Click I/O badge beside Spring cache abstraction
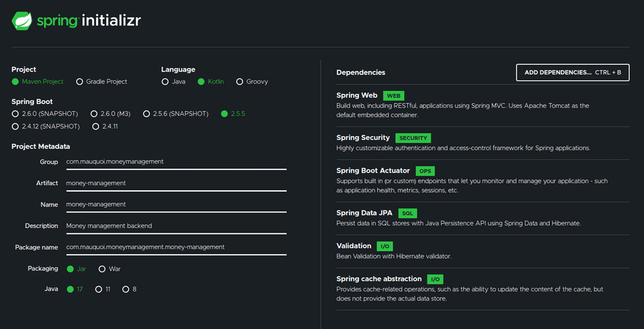The width and height of the screenshot is (644, 329). coord(435,279)
